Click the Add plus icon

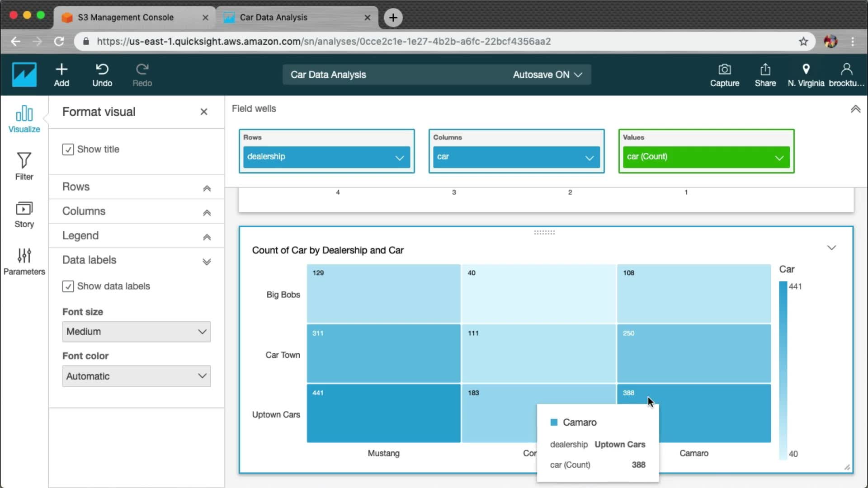click(61, 69)
